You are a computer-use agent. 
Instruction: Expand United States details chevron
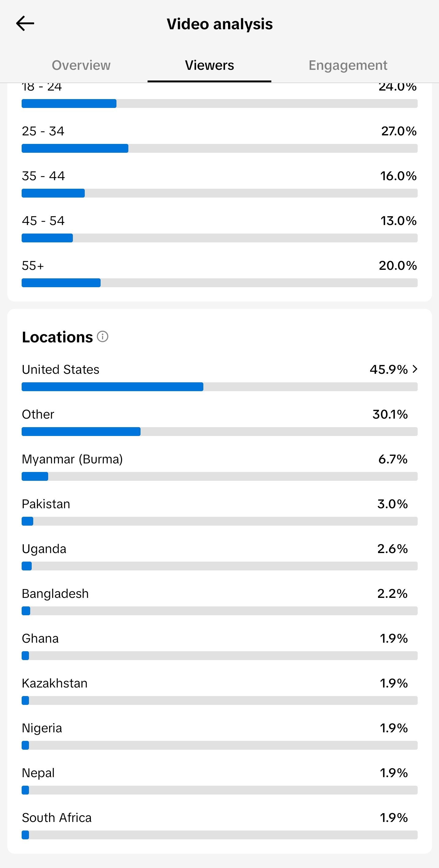415,369
